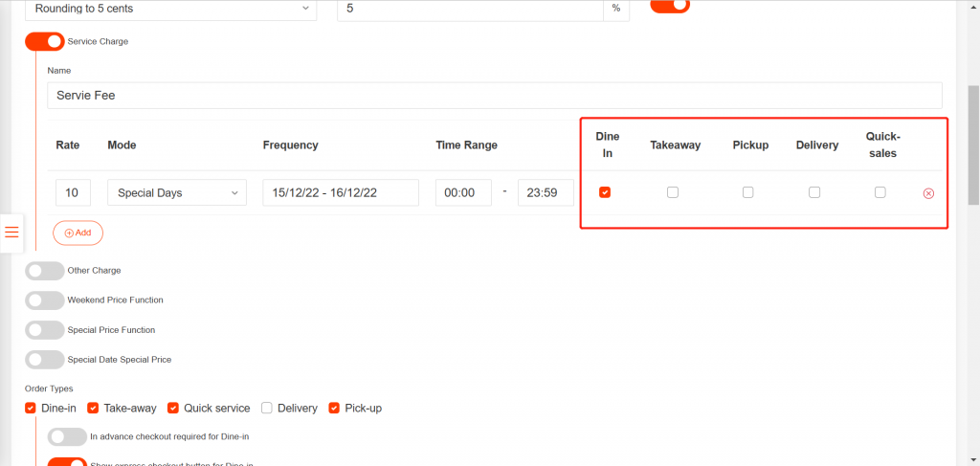Turn on Special Price Function
This screenshot has width=980, height=466.
[x=44, y=330]
